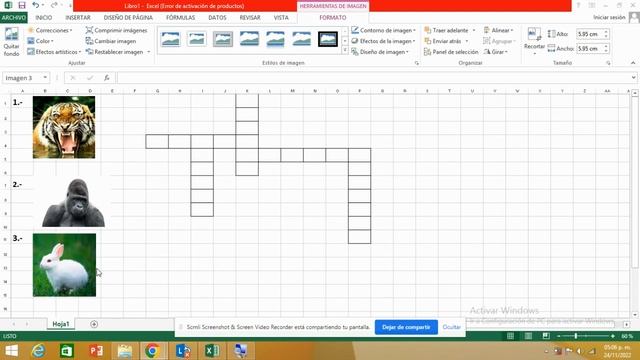Image resolution: width=640 pixels, height=360 pixels.
Task: Undo the last action
Action: (36, 5)
